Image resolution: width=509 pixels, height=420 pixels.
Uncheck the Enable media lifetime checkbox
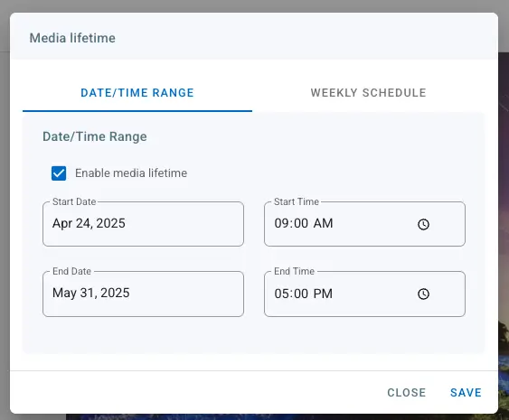[59, 173]
